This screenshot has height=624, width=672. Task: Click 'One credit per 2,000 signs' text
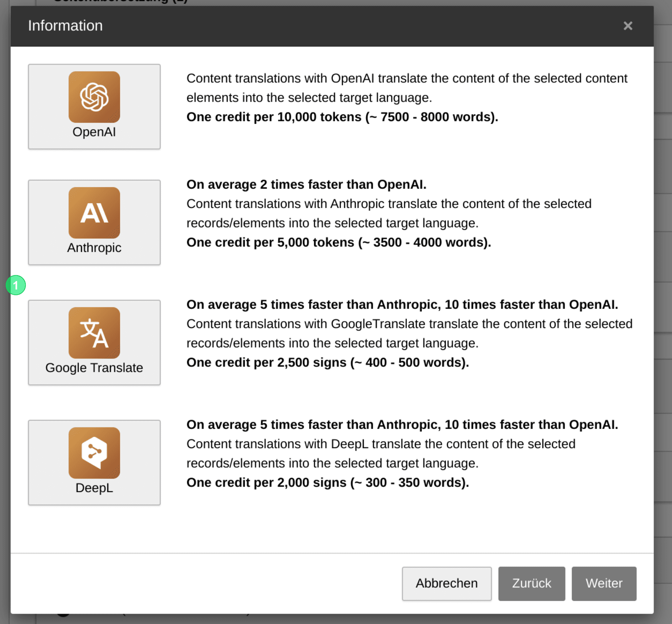[328, 482]
